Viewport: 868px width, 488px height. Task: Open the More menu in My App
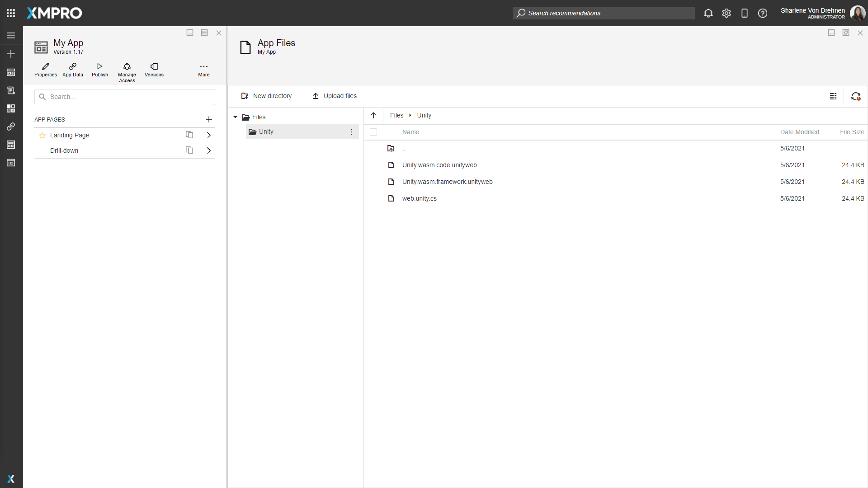pyautogui.click(x=204, y=70)
